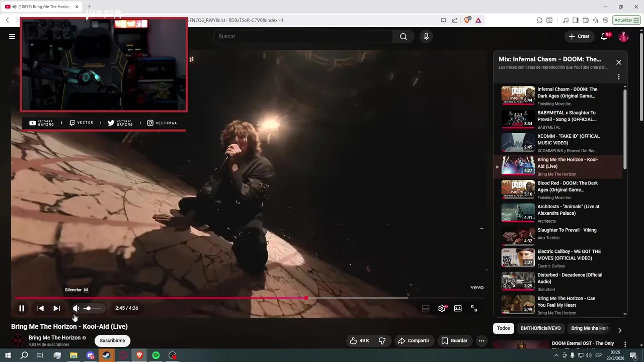This screenshot has width=644, height=362.
Task: Close the Mix playlist panel
Action: [x=619, y=62]
